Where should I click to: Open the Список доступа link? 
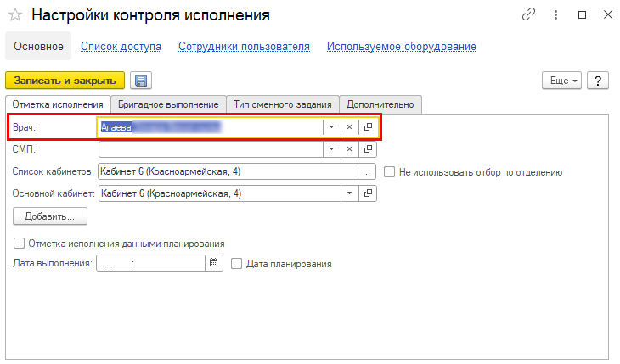pos(121,47)
